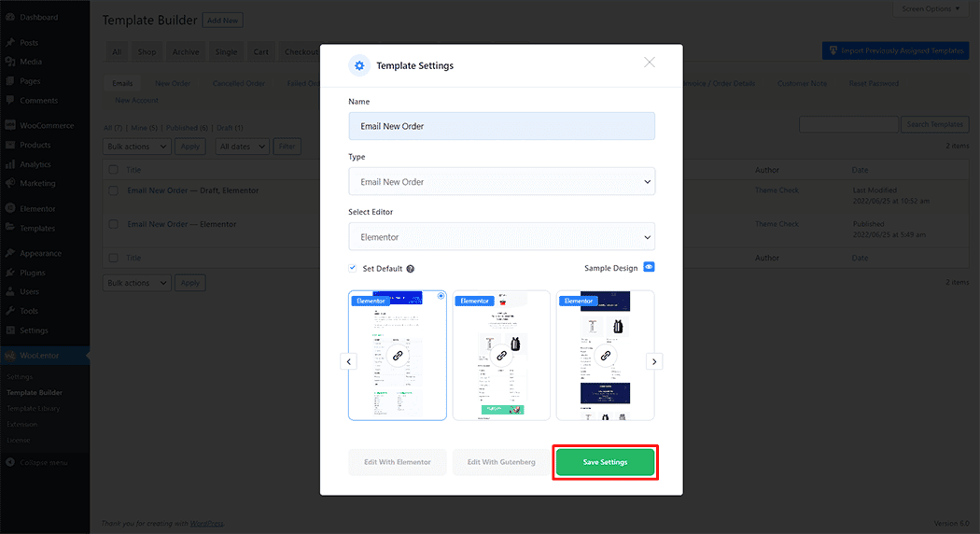
Task: Click into the Name input field
Action: coord(501,126)
